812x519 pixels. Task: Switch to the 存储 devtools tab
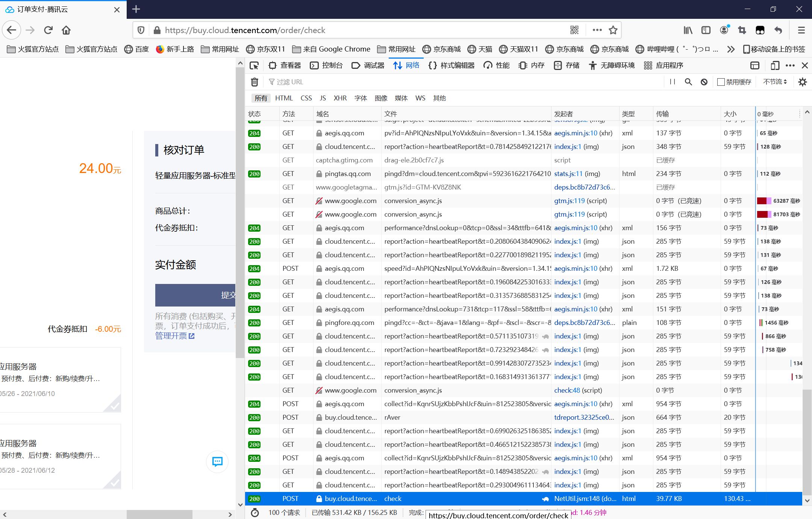point(567,65)
